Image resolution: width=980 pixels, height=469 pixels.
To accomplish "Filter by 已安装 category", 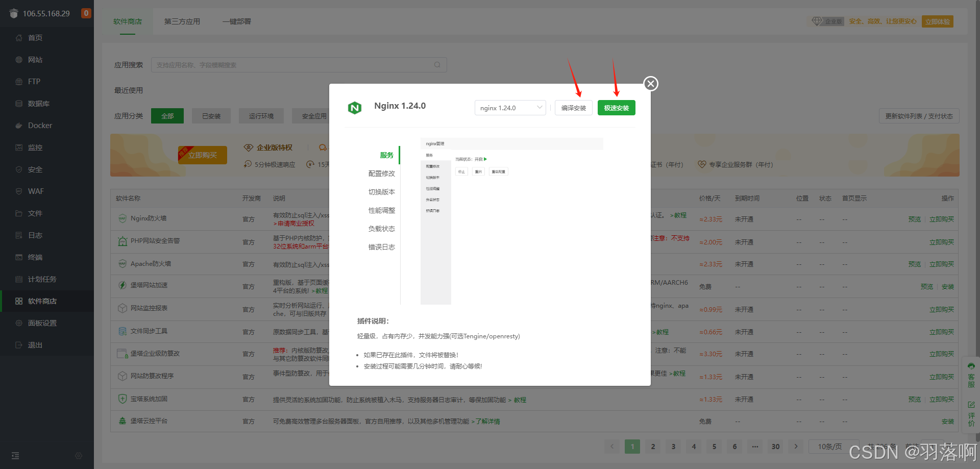I will click(211, 116).
